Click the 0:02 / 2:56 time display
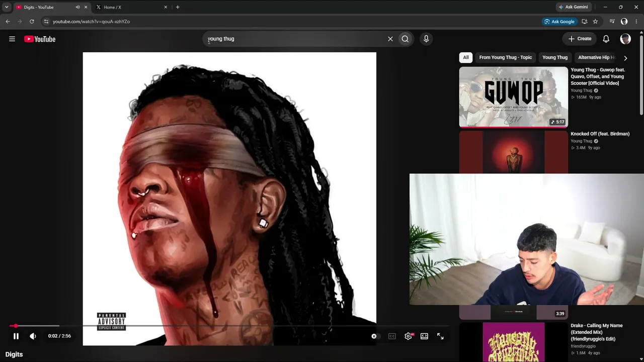This screenshot has height=362, width=644. pyautogui.click(x=59, y=336)
